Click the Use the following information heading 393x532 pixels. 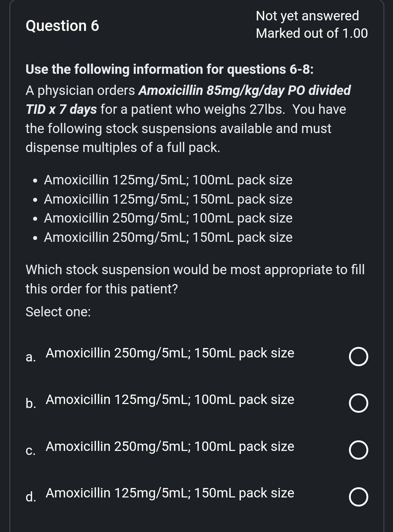[x=170, y=69]
